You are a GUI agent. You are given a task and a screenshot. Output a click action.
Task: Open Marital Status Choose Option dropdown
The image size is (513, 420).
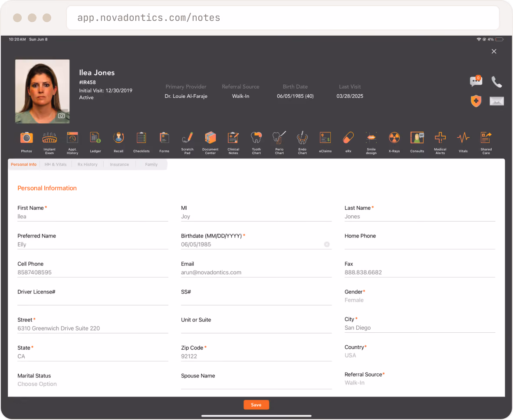pyautogui.click(x=92, y=384)
